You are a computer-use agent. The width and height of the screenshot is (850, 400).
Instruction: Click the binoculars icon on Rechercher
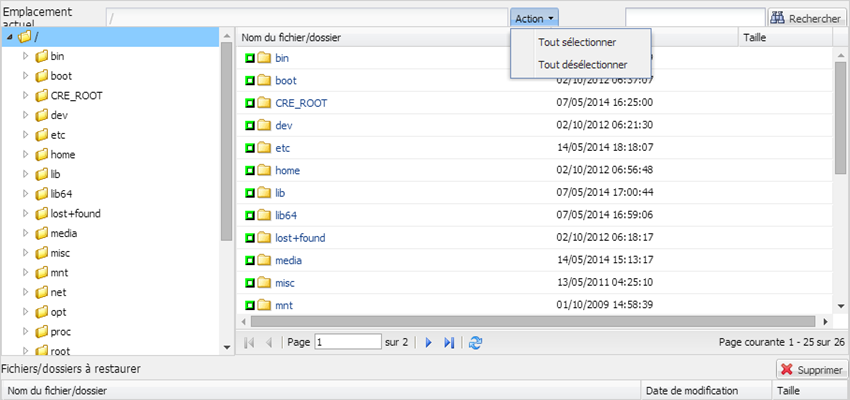pos(778,18)
